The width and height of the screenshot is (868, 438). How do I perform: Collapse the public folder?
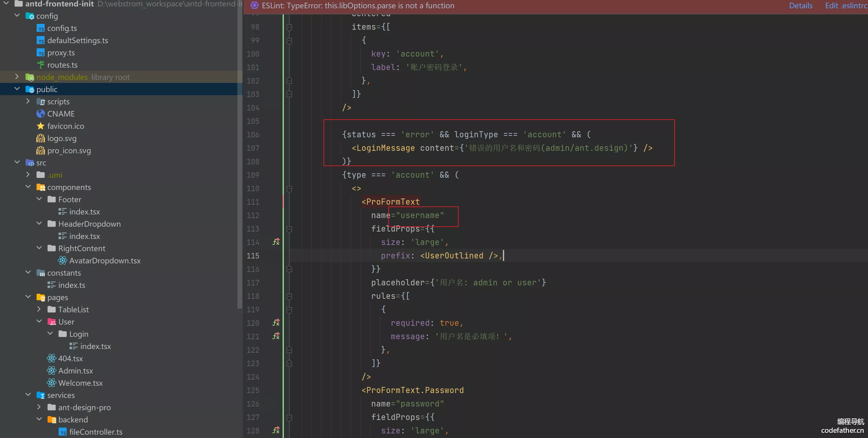point(17,89)
